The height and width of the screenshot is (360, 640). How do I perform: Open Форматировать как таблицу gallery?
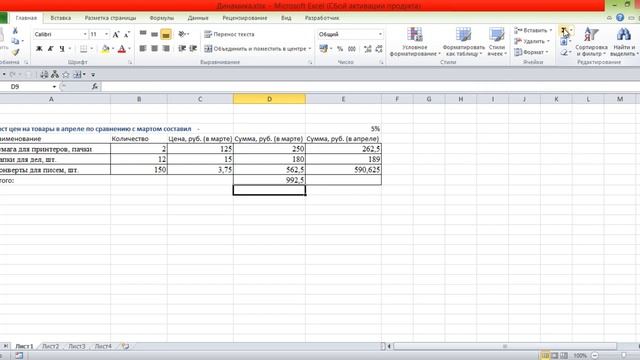coord(464,42)
